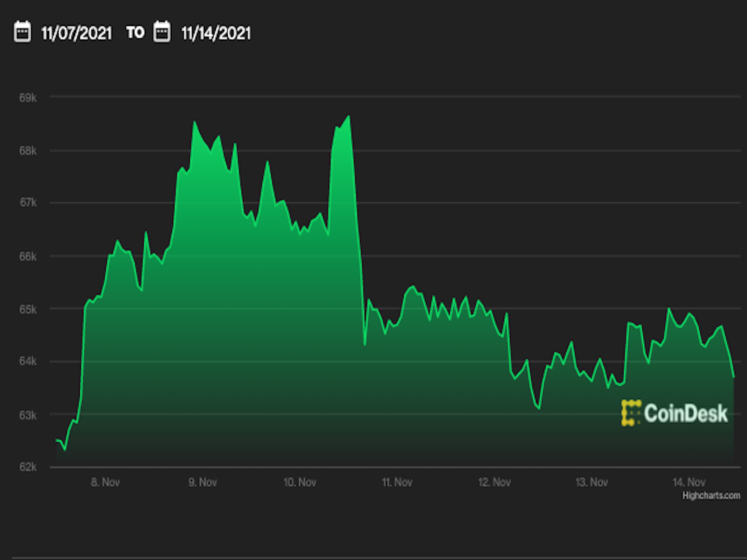This screenshot has width=747, height=560.
Task: Click the TO label between the dates
Action: (136, 33)
